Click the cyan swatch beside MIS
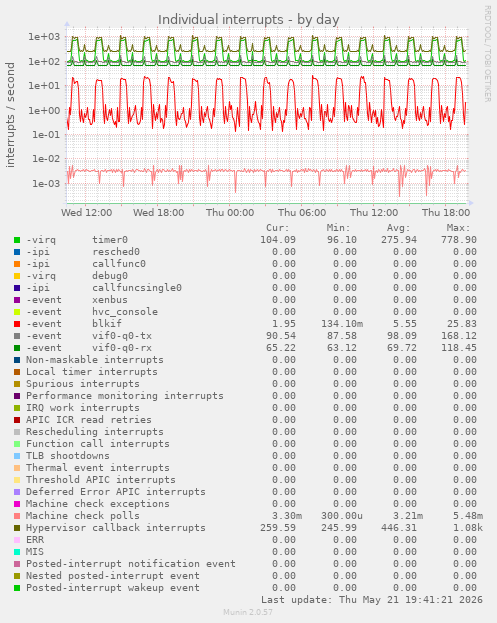Image resolution: width=497 pixels, height=623 pixels. click(17, 552)
